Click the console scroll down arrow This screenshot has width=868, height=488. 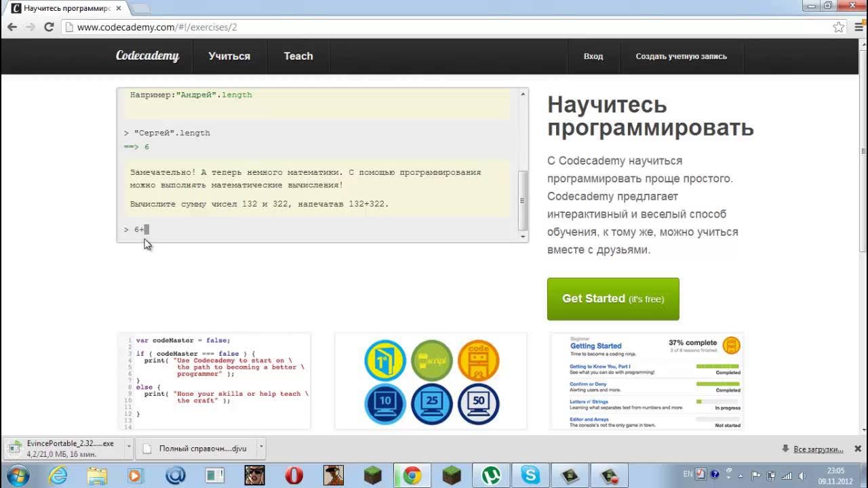(523, 236)
